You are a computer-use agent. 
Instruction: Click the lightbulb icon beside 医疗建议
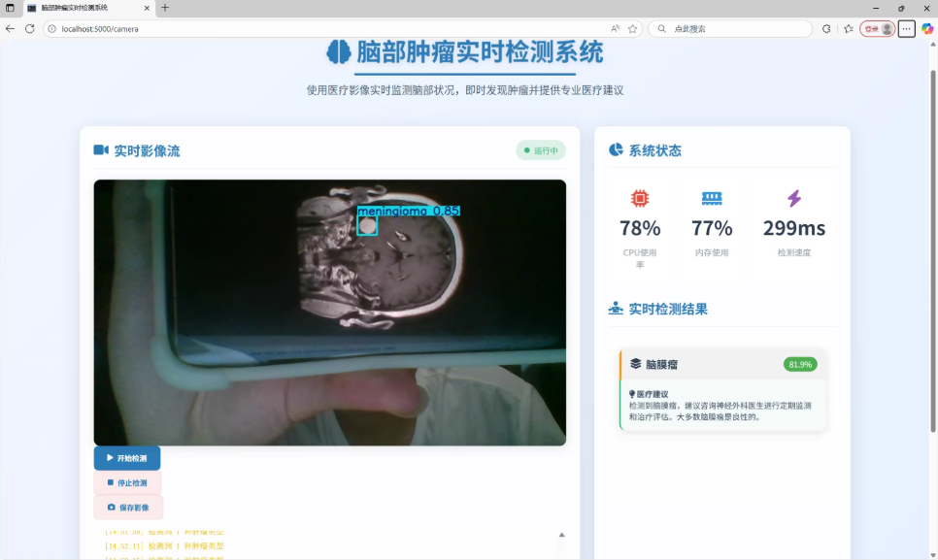[x=632, y=394]
